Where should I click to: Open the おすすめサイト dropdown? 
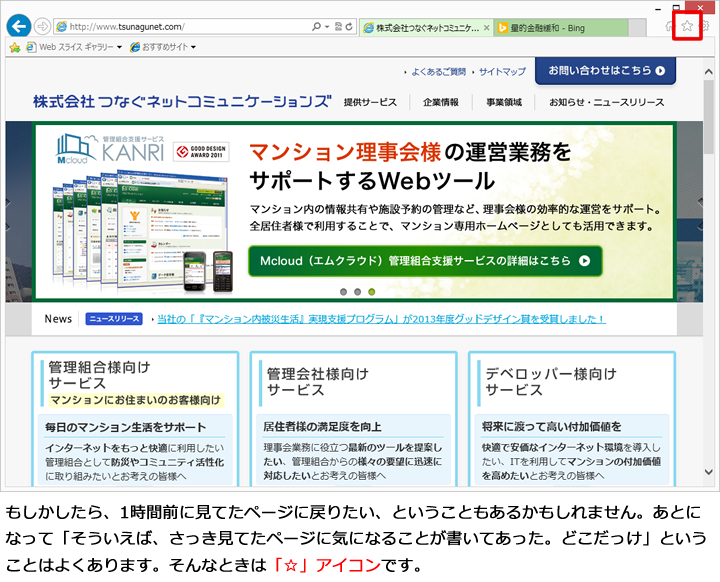163,47
